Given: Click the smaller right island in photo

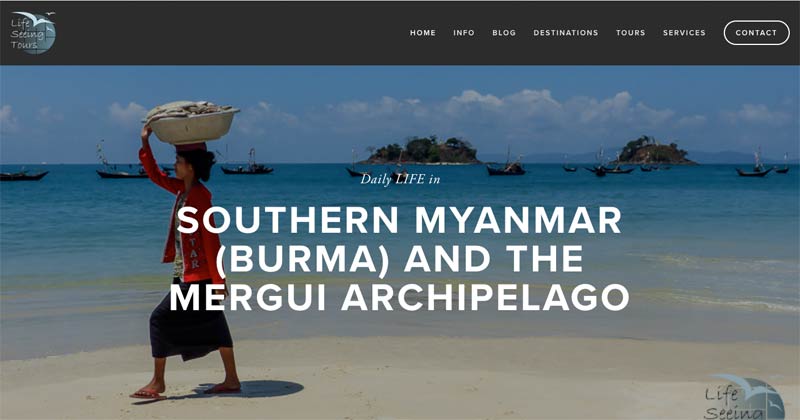Looking at the screenshot, I should [x=653, y=151].
